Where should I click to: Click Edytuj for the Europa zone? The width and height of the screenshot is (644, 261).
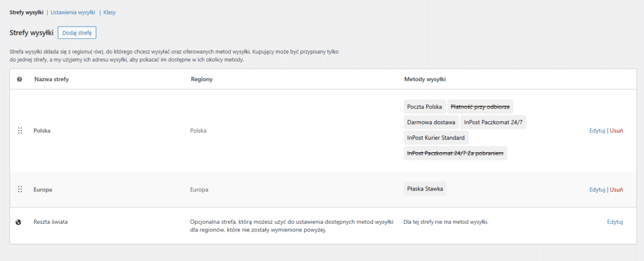pyautogui.click(x=597, y=189)
